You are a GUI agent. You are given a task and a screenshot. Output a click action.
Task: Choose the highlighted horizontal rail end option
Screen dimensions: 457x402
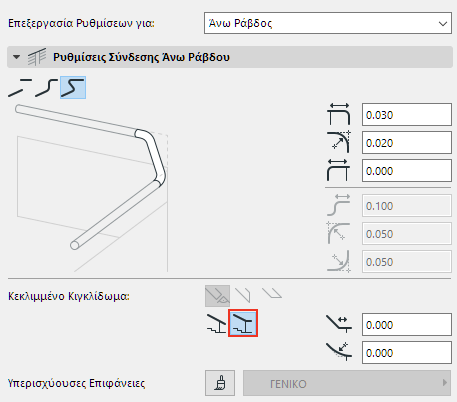pos(243,323)
